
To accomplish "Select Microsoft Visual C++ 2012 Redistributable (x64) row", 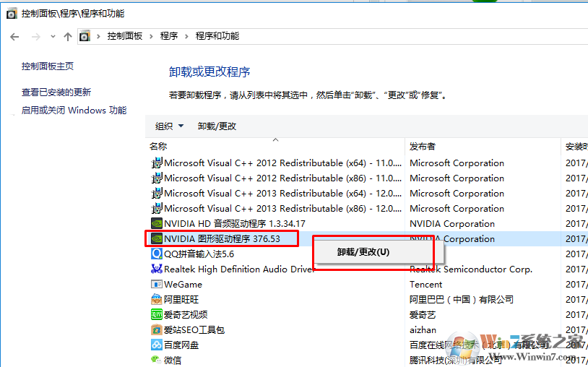I will coord(282,163).
